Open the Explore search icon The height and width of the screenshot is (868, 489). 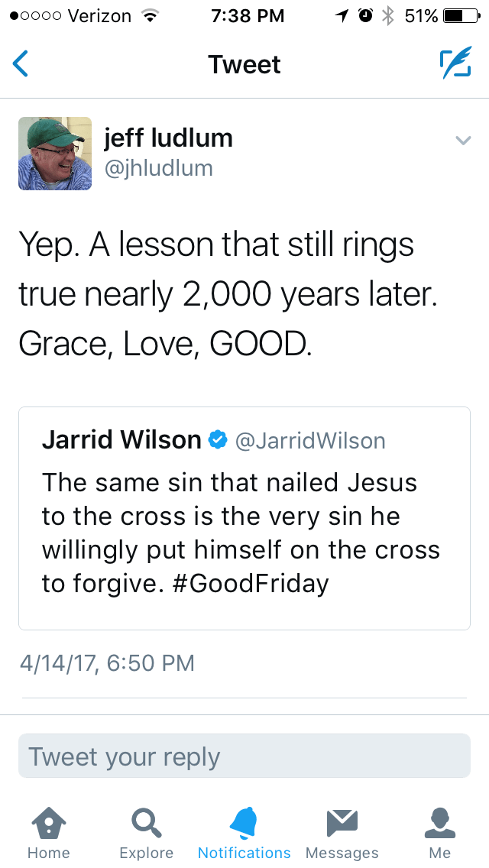tap(146, 824)
